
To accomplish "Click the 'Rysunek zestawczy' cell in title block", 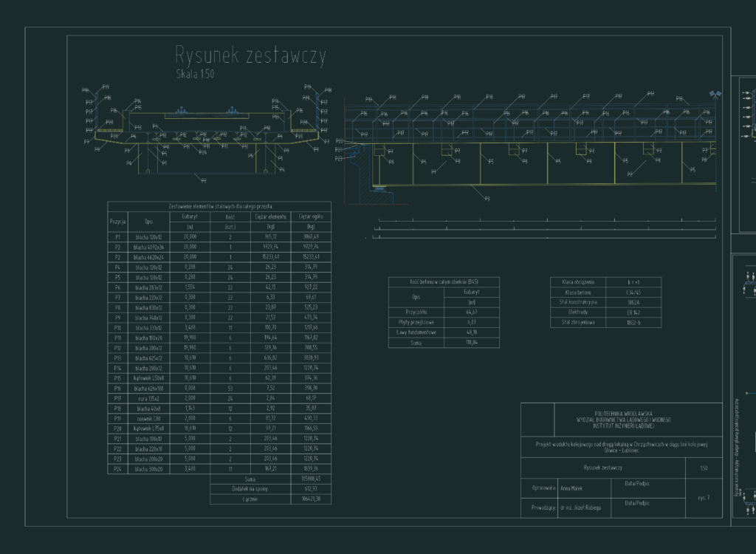I will tap(602, 468).
